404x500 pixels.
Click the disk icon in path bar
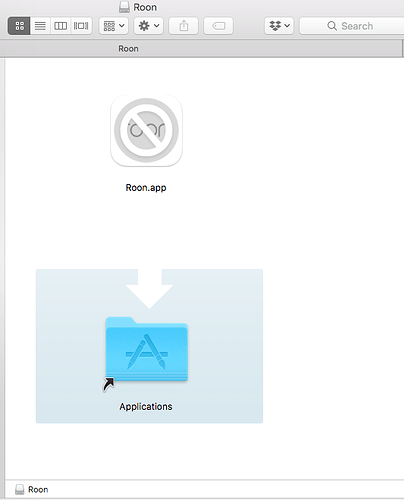coord(20,489)
